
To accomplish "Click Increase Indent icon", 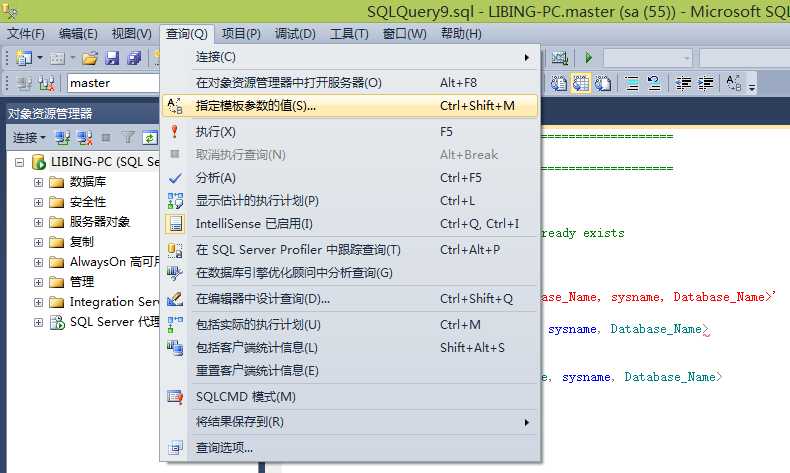I will pyautogui.click(x=705, y=83).
